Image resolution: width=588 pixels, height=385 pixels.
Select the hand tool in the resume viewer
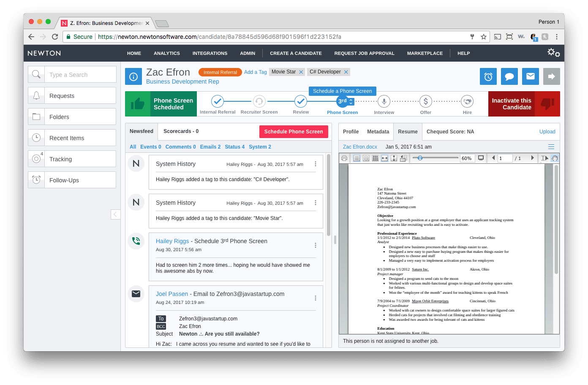click(x=554, y=158)
